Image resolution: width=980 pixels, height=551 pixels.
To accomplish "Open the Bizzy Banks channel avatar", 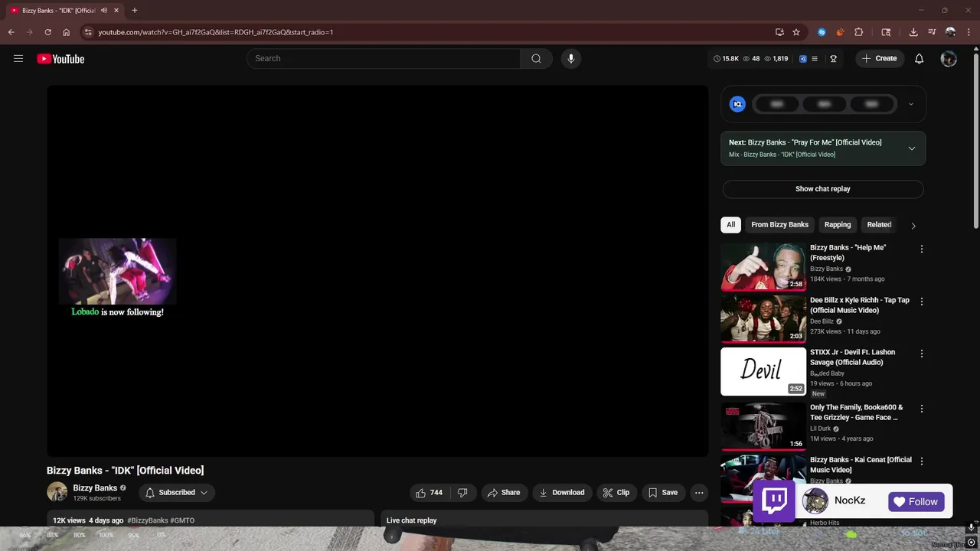I will point(57,493).
